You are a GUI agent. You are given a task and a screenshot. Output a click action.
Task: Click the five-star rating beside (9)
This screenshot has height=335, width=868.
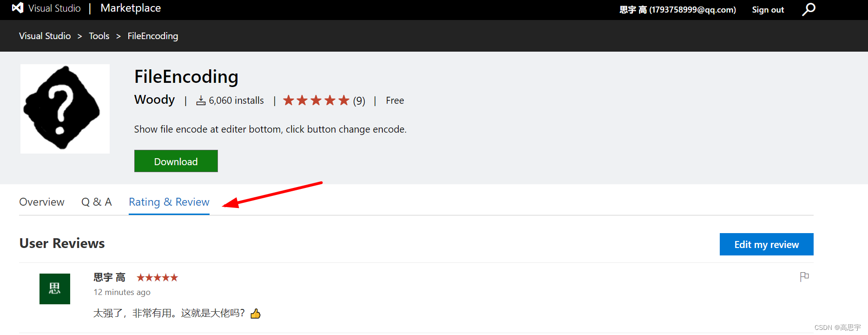[316, 100]
